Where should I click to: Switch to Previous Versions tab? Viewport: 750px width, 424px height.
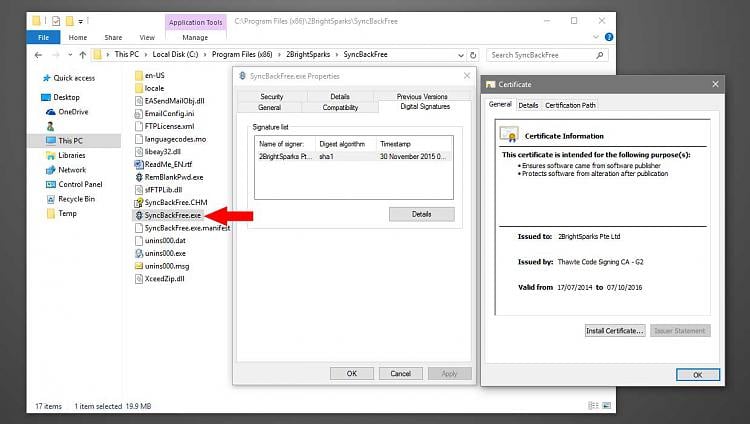(x=422, y=96)
